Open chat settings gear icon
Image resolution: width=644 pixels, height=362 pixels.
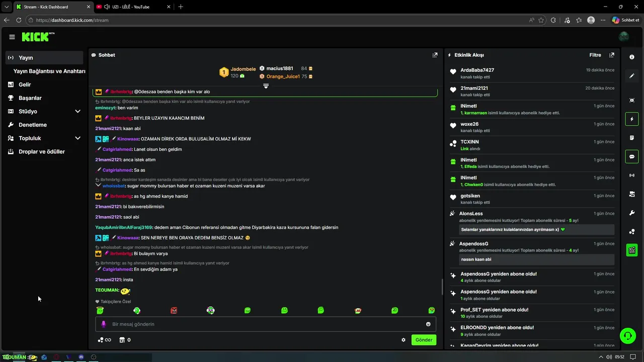(x=404, y=340)
